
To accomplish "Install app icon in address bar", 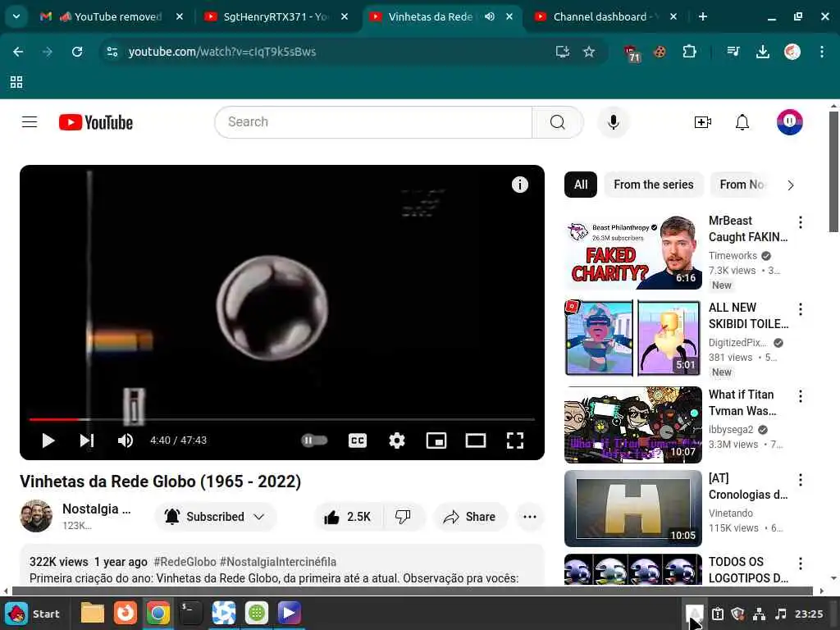I will tap(562, 52).
